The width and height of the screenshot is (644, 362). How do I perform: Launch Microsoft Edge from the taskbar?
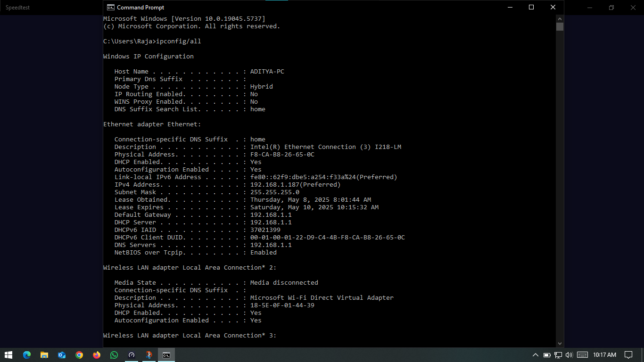pyautogui.click(x=27, y=355)
